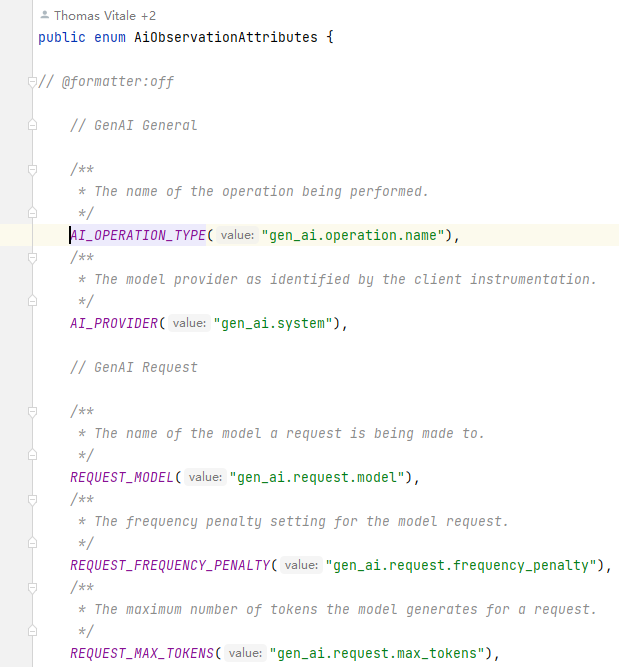
Task: Click string "gen_ai.system"
Action: click(273, 323)
